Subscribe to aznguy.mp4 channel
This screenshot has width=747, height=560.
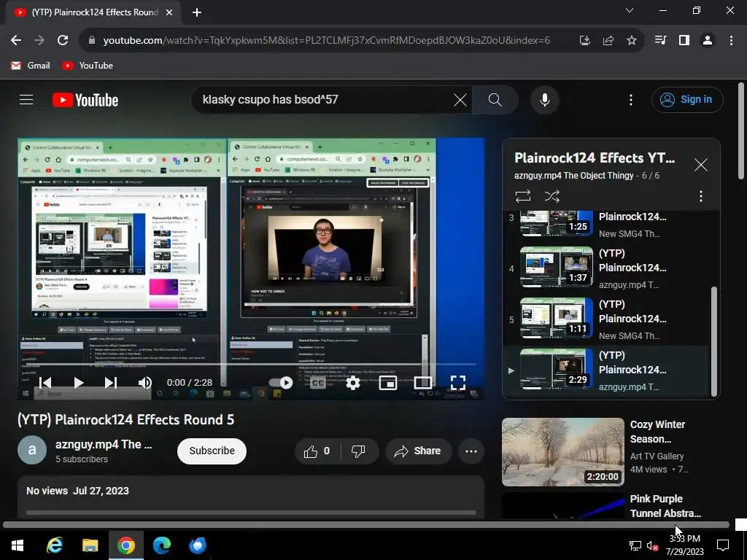click(212, 451)
